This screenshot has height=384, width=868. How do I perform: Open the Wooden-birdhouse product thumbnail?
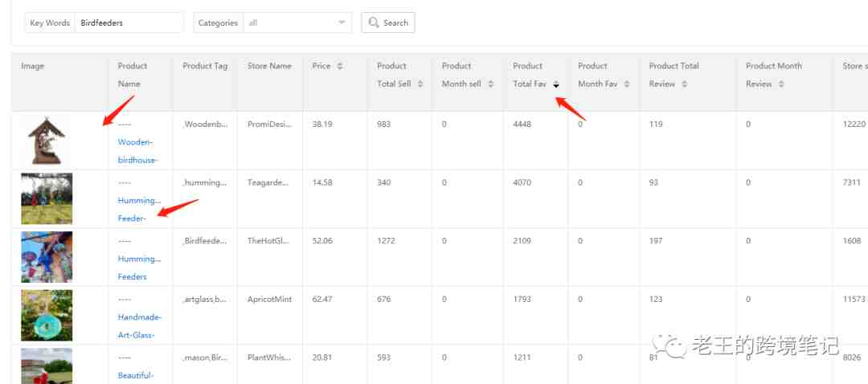47,141
